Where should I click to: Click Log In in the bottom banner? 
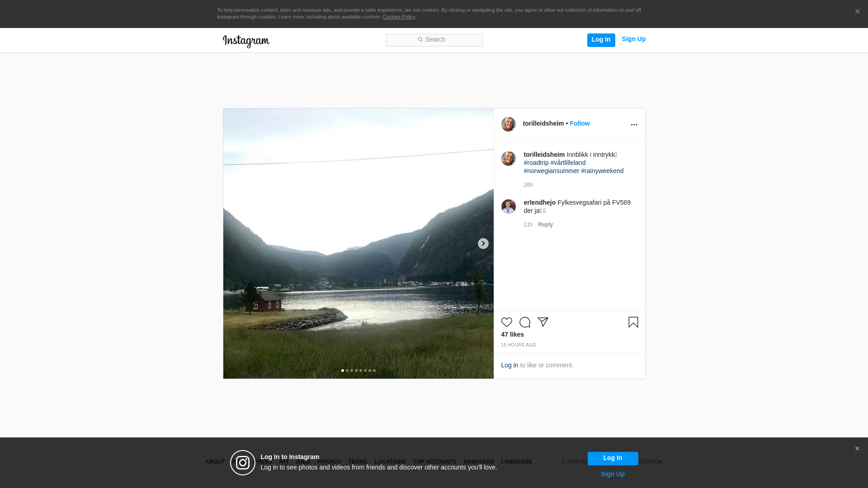[613, 459]
